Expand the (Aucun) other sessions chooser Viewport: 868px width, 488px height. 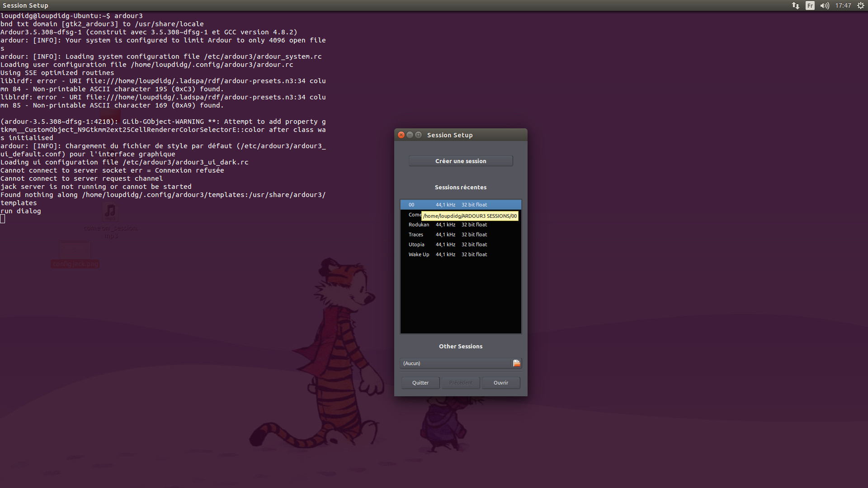(454, 363)
